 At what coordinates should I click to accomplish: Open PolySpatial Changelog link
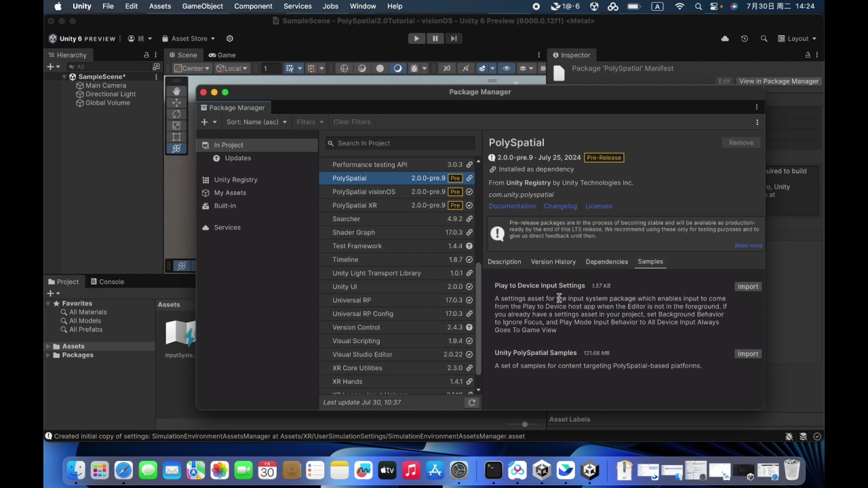(560, 206)
